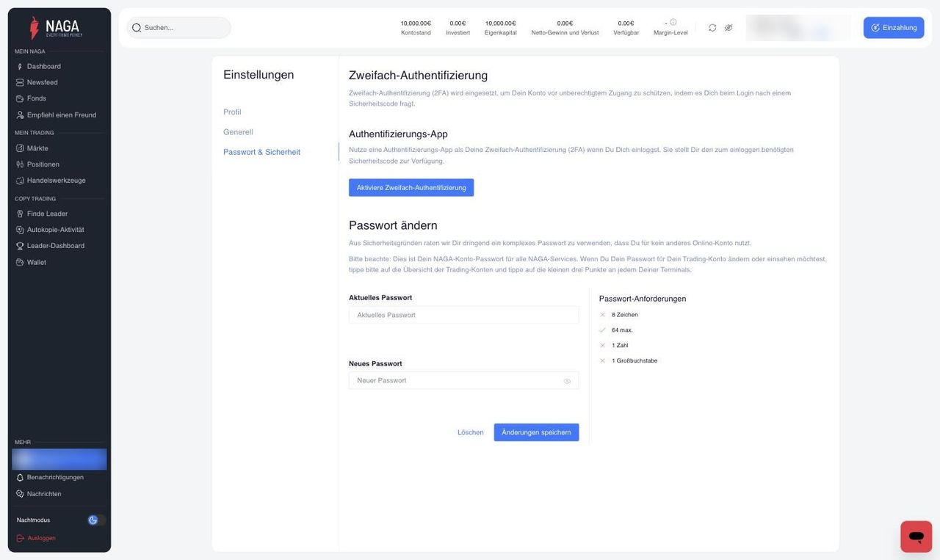Click the Einzahlung button
The height and width of the screenshot is (560, 940).
[894, 28]
